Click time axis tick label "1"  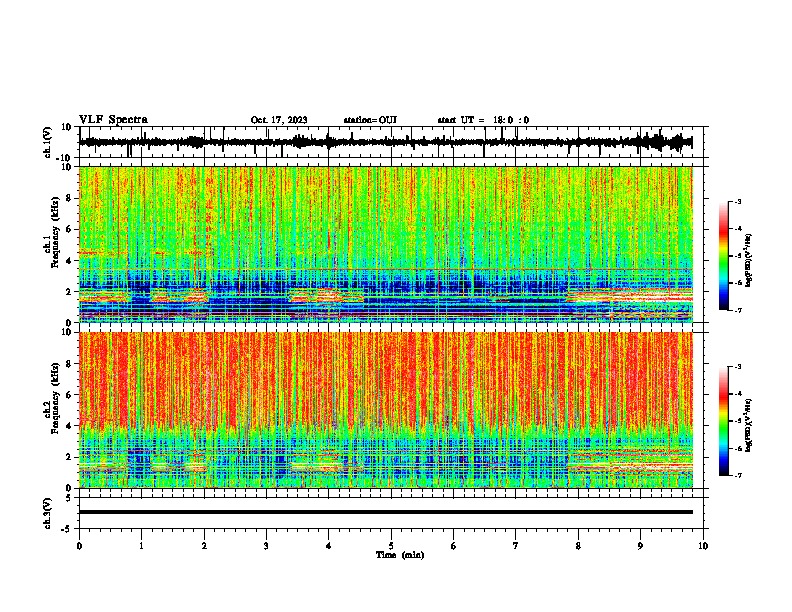click(x=141, y=546)
